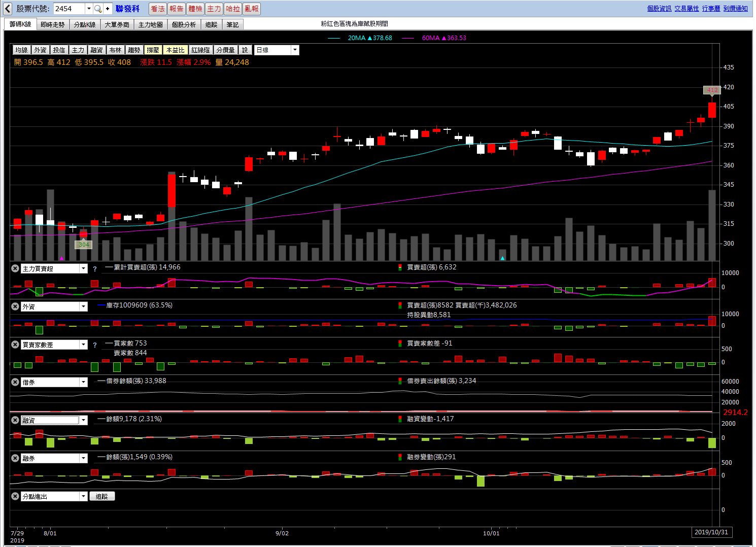Click the 2019/10/31 date label on axis

711,532
